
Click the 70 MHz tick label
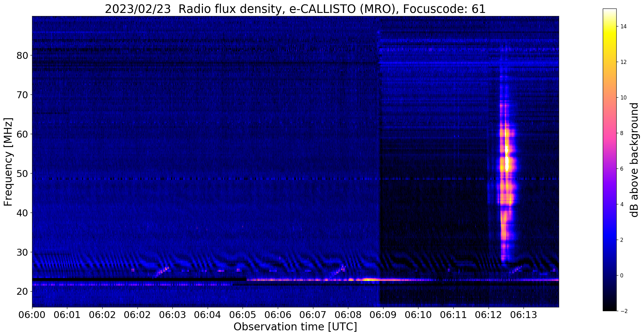[22, 95]
